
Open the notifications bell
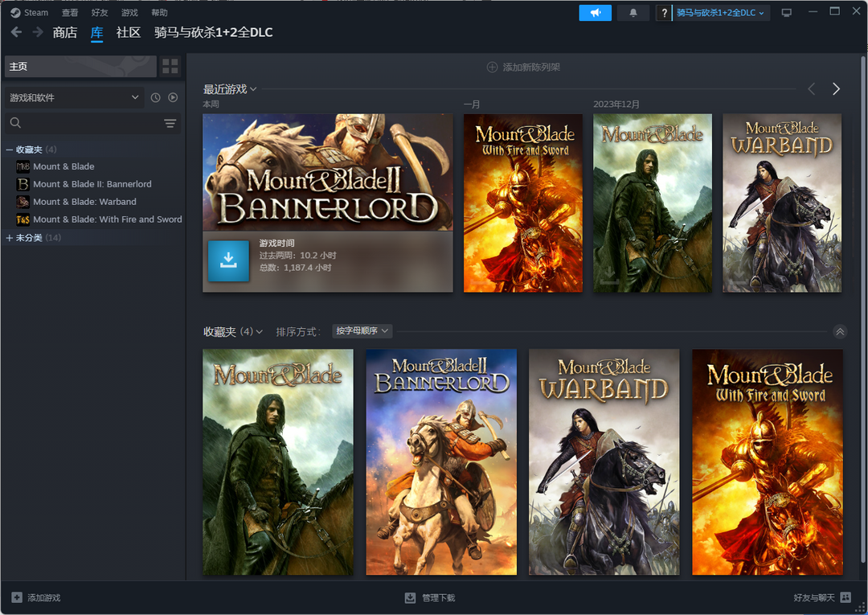point(633,13)
